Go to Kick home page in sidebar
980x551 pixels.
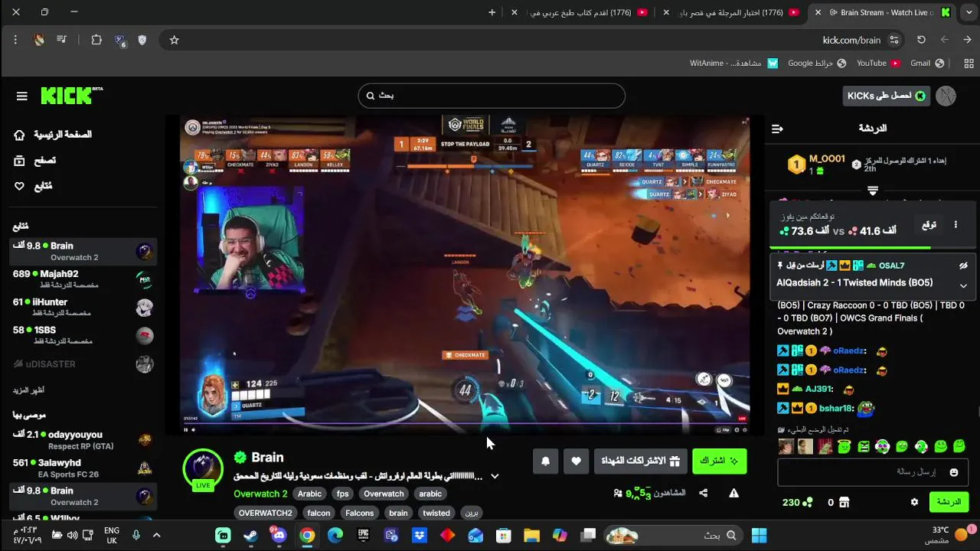pos(54,135)
